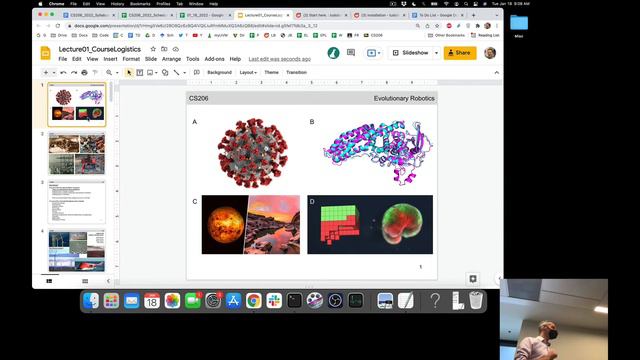Add a new slide with plus button

click(x=46, y=73)
